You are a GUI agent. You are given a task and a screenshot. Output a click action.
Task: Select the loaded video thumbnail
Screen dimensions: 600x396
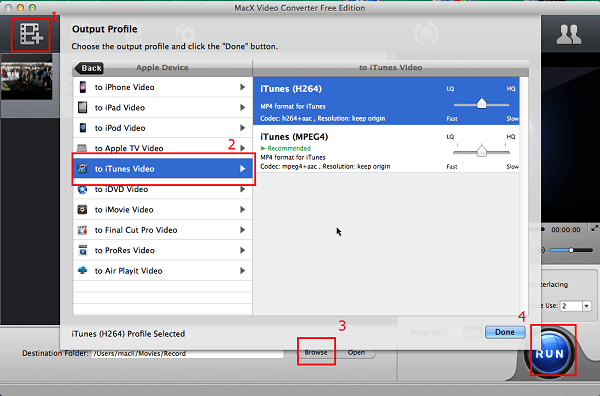[26, 77]
